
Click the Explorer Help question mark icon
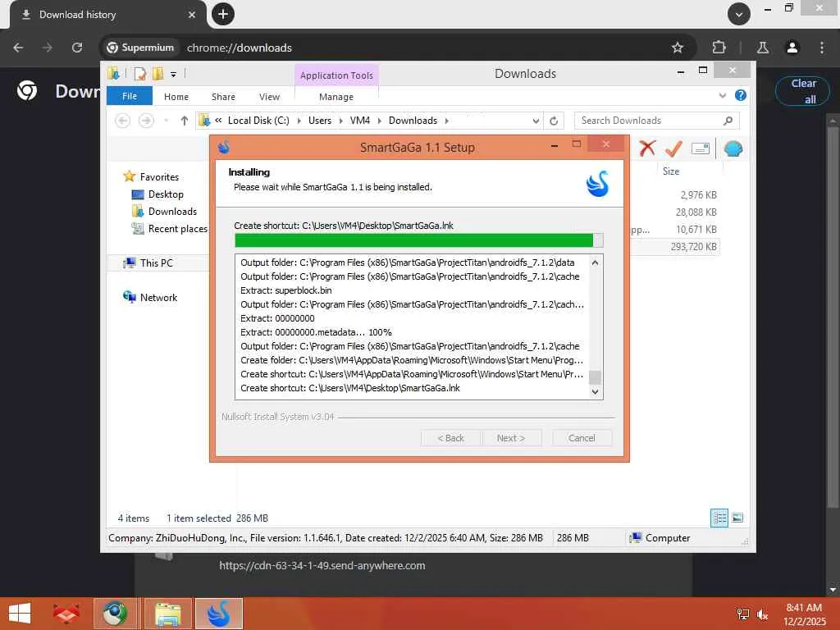coord(741,95)
